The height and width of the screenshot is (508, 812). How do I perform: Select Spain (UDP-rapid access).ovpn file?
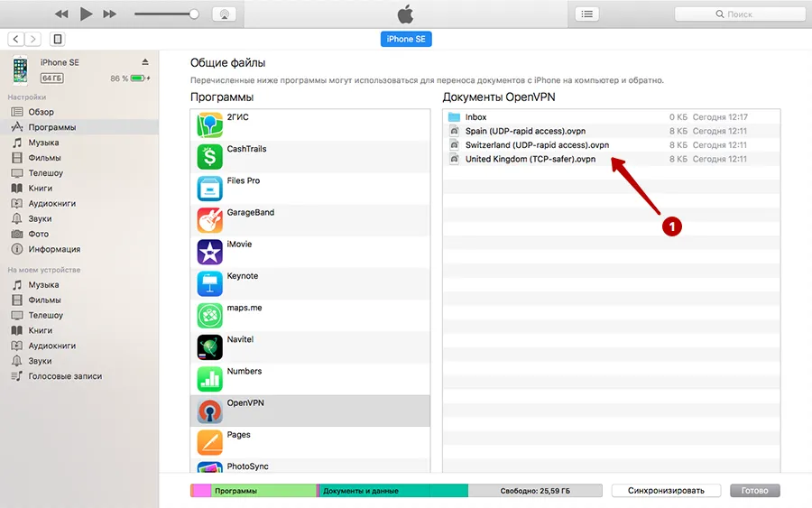(x=611, y=131)
